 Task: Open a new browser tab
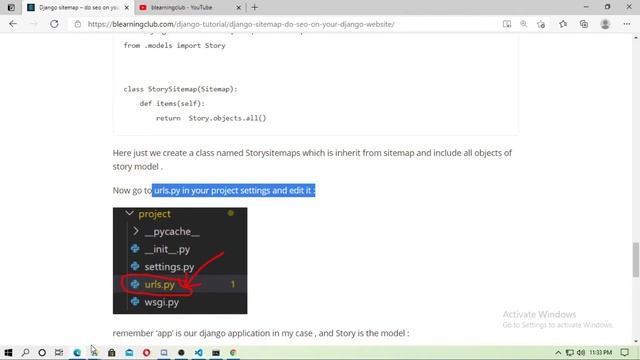click(255, 7)
